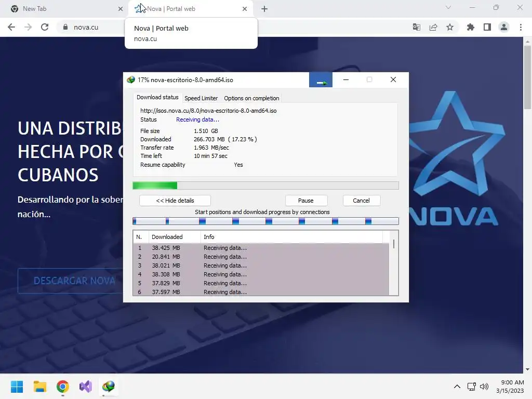Open the Chrome profile avatar
This screenshot has width=532, height=399.
tap(504, 27)
